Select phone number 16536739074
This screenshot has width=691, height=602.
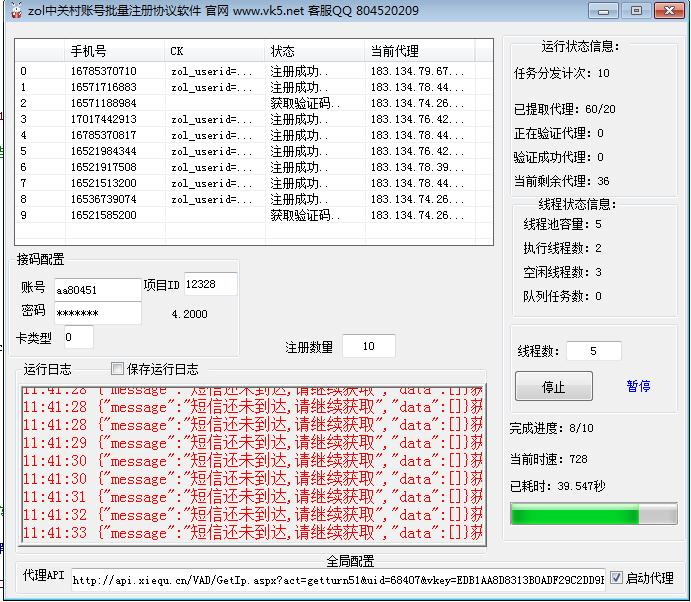104,199
